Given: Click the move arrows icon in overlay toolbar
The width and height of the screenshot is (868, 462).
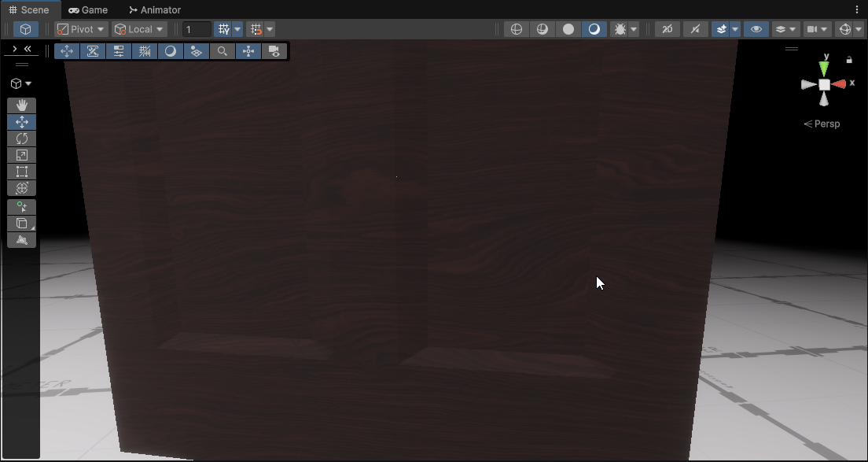Looking at the screenshot, I should [67, 51].
